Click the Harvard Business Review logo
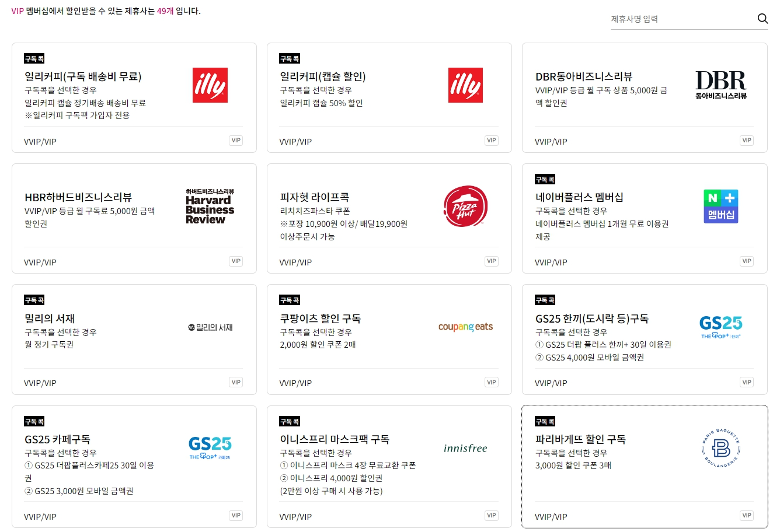Viewport: 780px width, 532px height. 210,206
